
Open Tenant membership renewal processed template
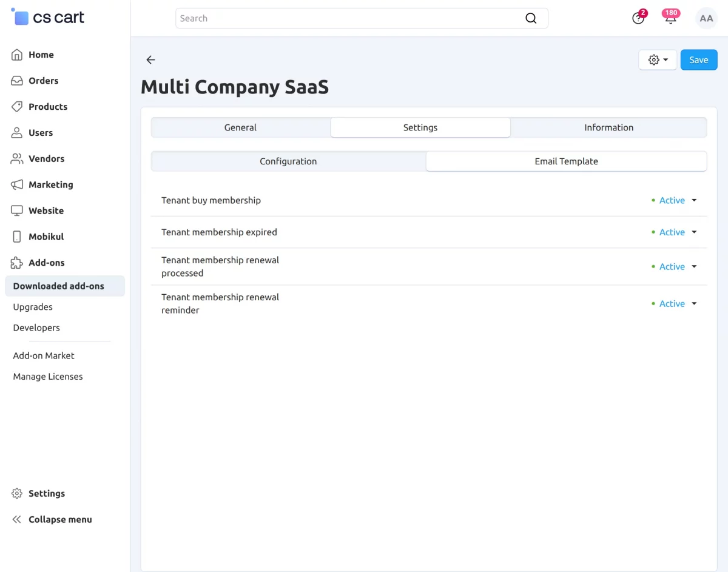[x=220, y=267]
